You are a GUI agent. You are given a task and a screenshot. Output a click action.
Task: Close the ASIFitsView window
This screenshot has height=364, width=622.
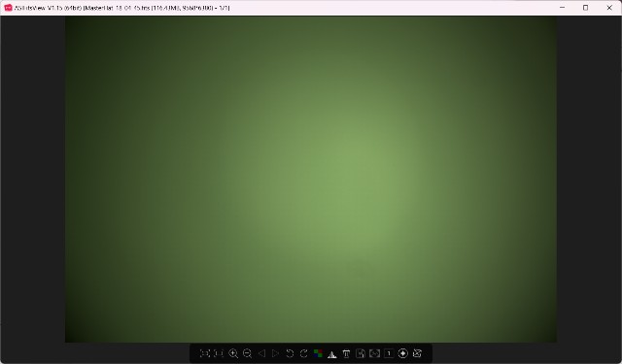point(609,8)
